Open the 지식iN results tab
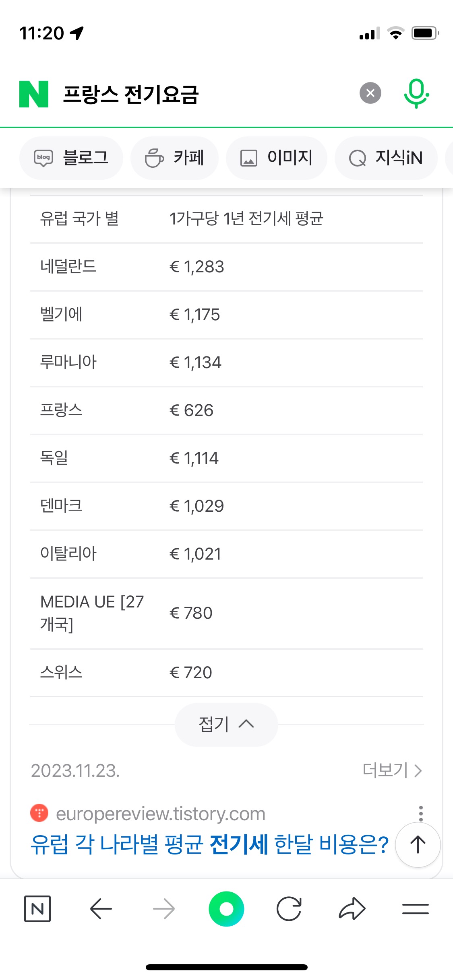The height and width of the screenshot is (980, 453). tap(386, 158)
